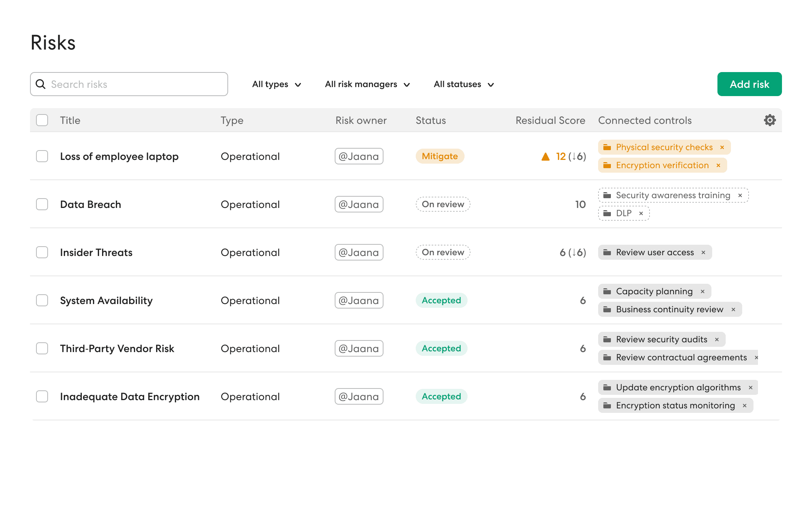This screenshot has height=530, width=812.
Task: Check the Insider Threats row checkbox
Action: [42, 252]
